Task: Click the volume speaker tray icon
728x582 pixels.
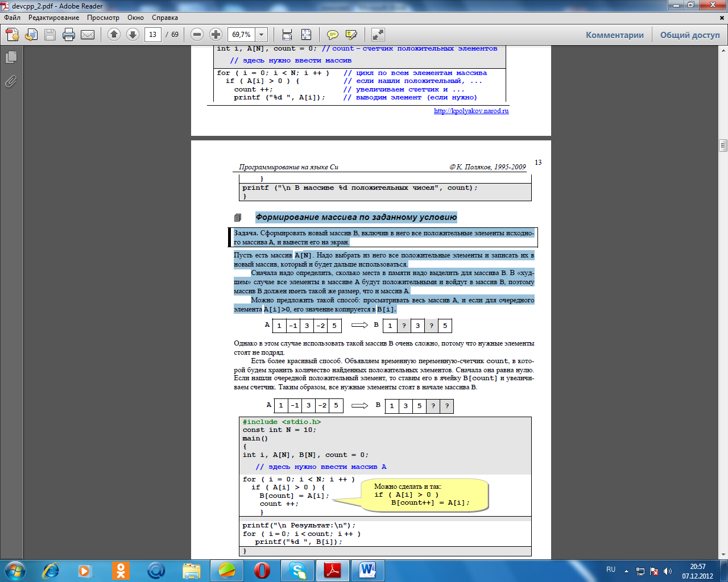Action: 668,571
